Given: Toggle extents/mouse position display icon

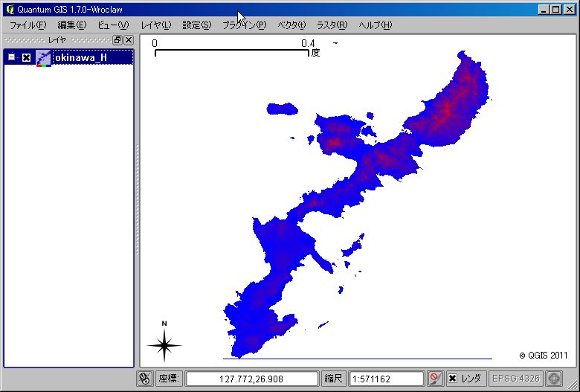Looking at the screenshot, I should coord(145,379).
